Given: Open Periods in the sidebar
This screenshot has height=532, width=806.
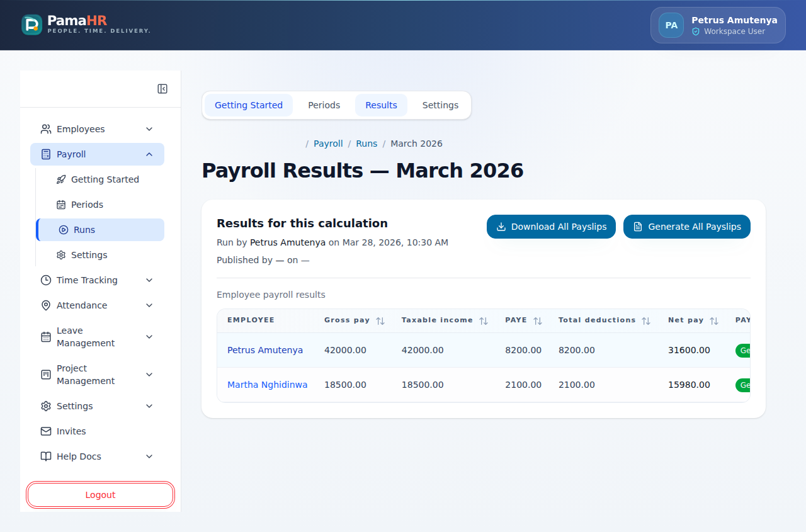Looking at the screenshot, I should pyautogui.click(x=100, y=205).
